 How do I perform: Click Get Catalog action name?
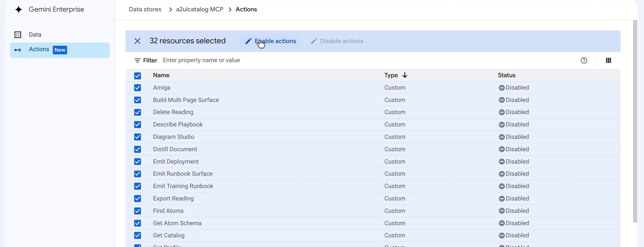169,235
